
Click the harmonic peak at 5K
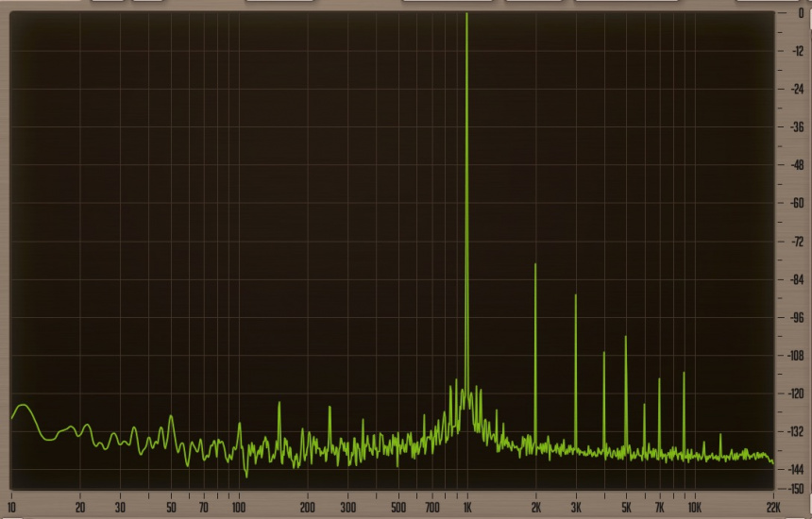click(x=626, y=393)
